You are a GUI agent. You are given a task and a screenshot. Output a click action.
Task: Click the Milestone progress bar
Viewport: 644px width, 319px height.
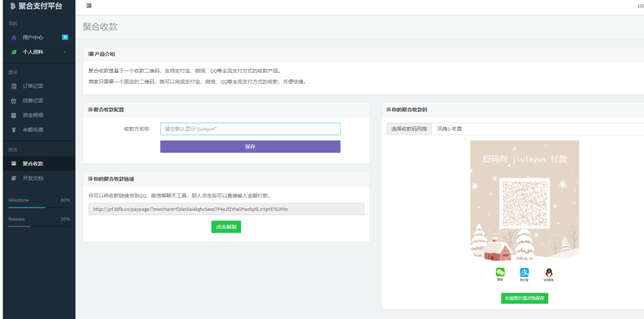(x=39, y=208)
